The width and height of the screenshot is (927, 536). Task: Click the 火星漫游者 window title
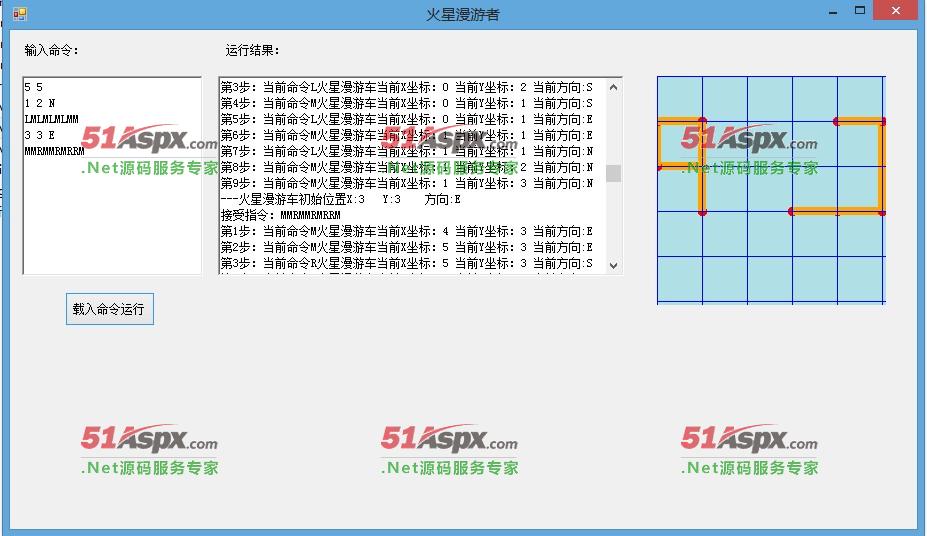point(463,14)
